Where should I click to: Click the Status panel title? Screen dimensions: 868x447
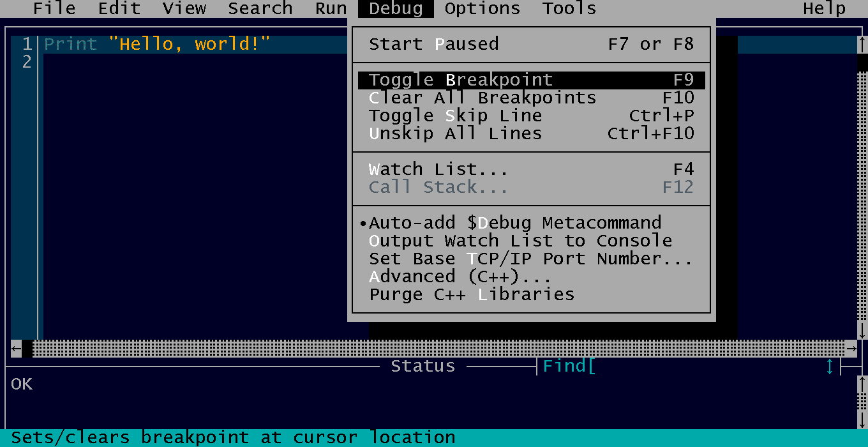pyautogui.click(x=423, y=366)
